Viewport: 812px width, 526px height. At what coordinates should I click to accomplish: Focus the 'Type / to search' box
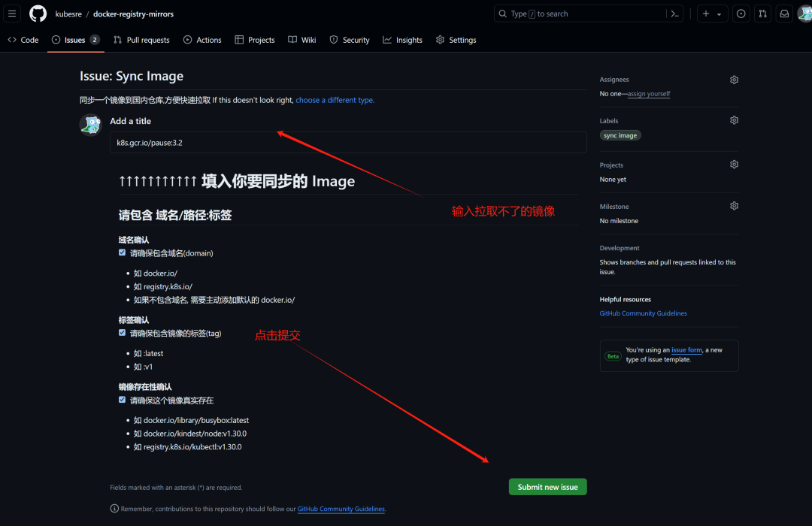(580, 14)
